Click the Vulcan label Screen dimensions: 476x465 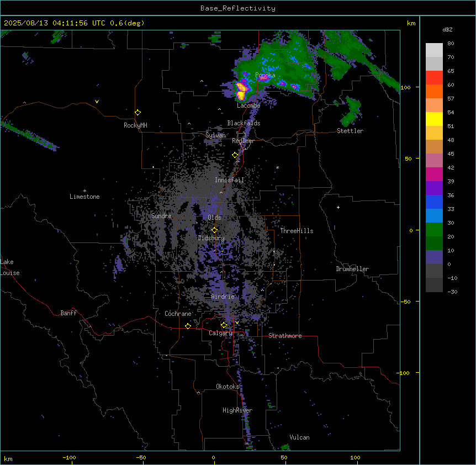coord(300,437)
